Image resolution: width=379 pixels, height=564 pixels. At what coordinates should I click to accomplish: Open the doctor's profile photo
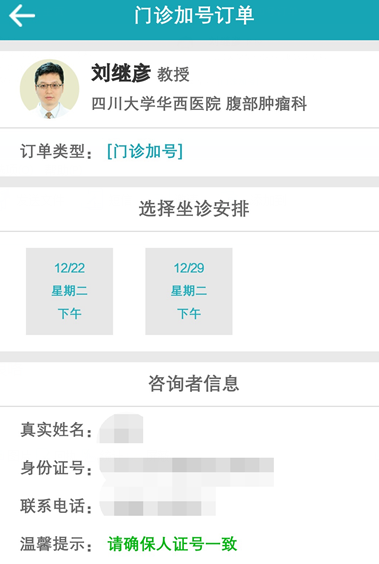[50, 89]
